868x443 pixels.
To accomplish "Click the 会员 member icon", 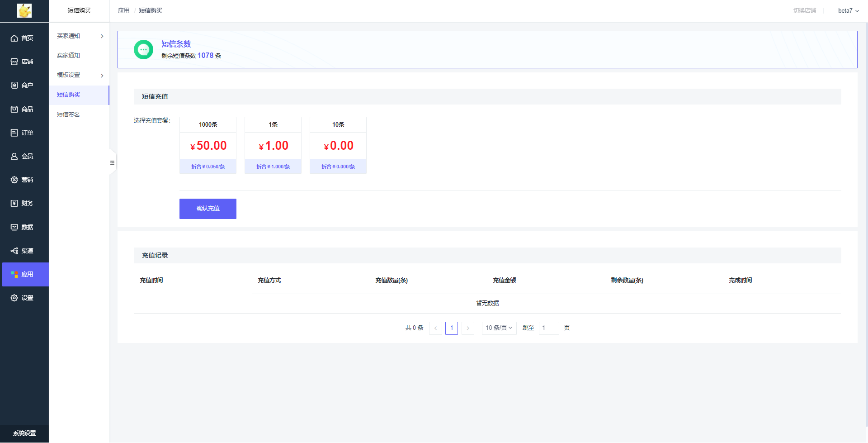I will [14, 156].
